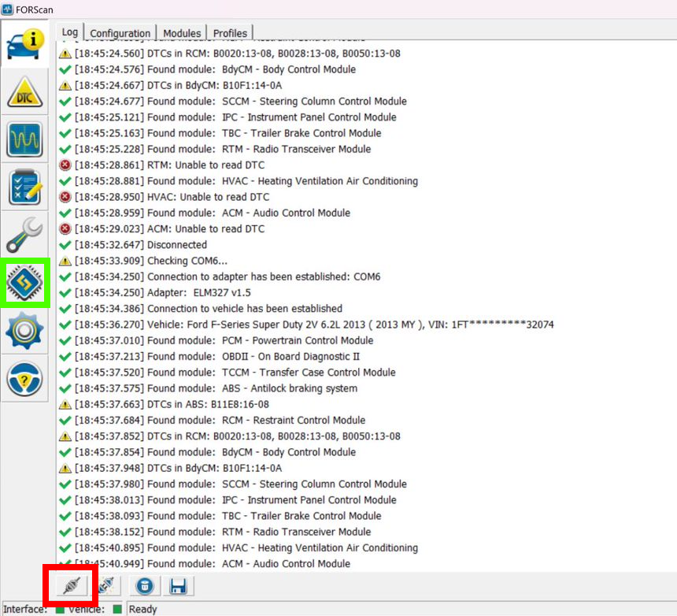The width and height of the screenshot is (677, 616).
Task: Open the Oscilloscope dashboard section
Action: click(24, 139)
